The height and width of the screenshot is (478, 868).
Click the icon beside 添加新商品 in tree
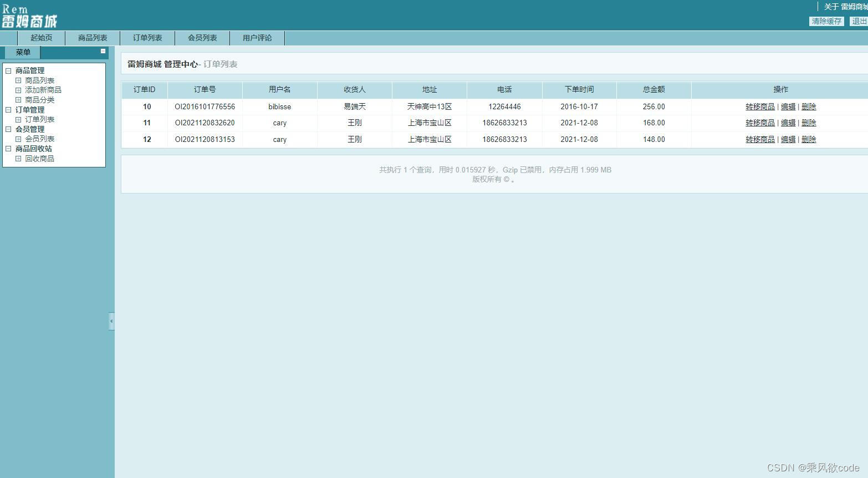18,90
